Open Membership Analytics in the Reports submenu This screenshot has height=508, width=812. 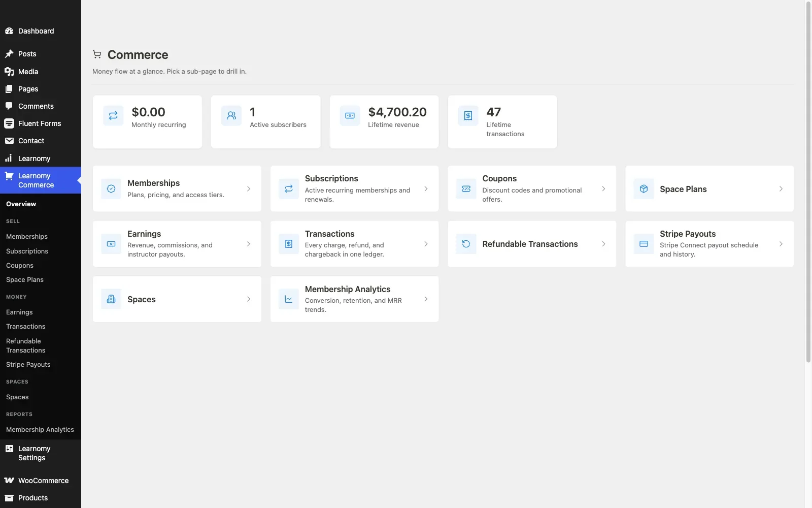pyautogui.click(x=41, y=430)
